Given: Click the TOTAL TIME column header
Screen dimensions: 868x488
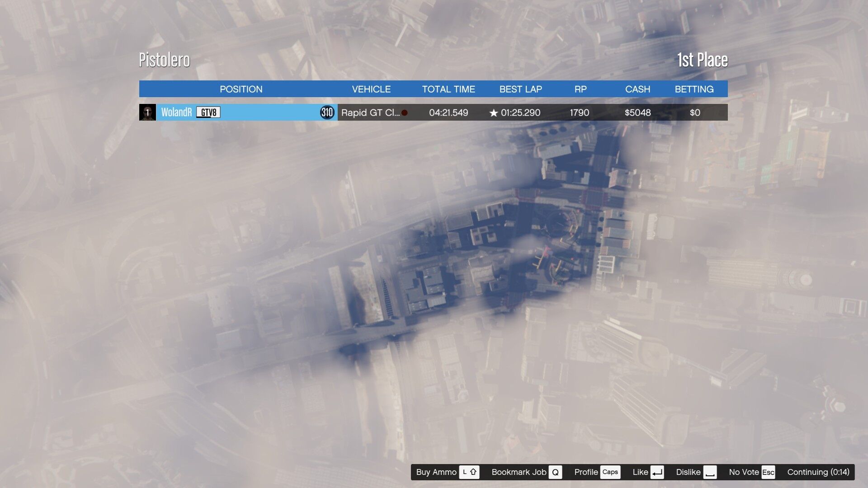Looking at the screenshot, I should point(448,89).
